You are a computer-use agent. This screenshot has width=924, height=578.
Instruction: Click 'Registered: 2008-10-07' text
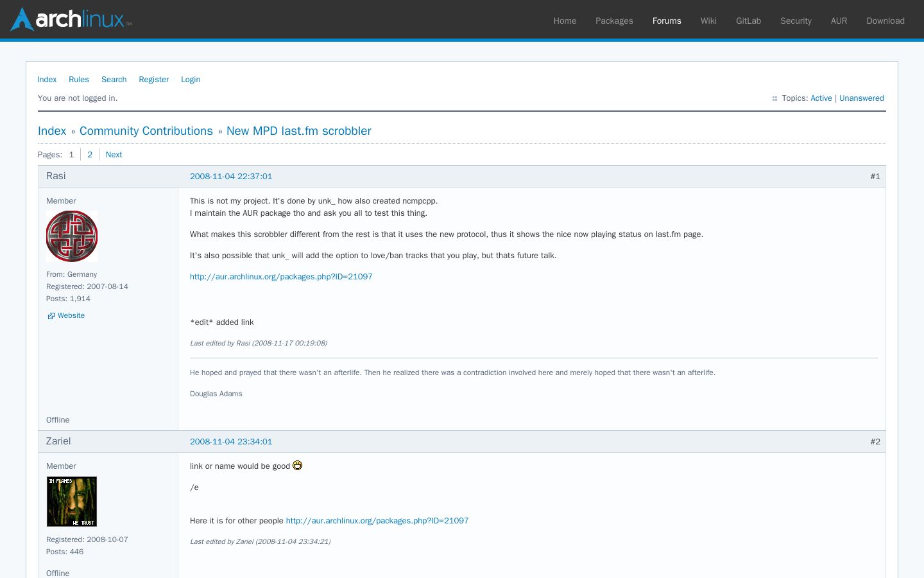click(87, 539)
